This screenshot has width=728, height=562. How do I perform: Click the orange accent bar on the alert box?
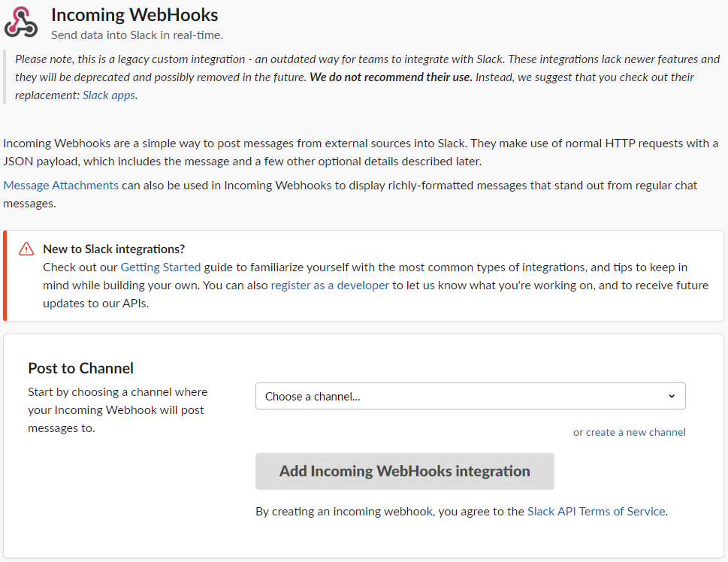5,276
